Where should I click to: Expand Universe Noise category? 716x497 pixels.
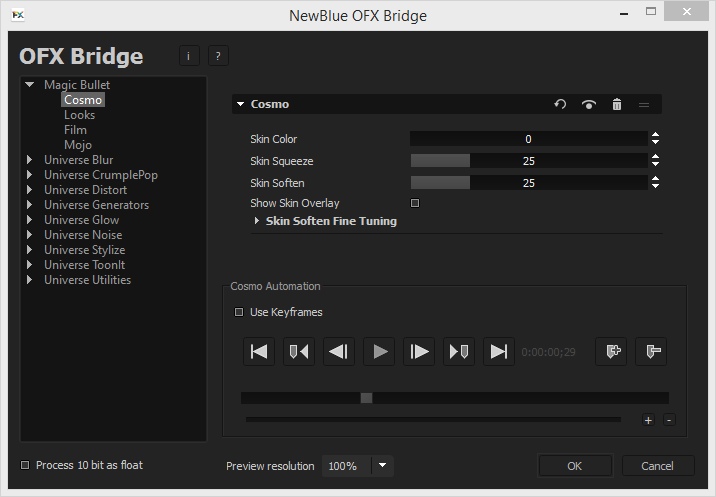tap(30, 235)
